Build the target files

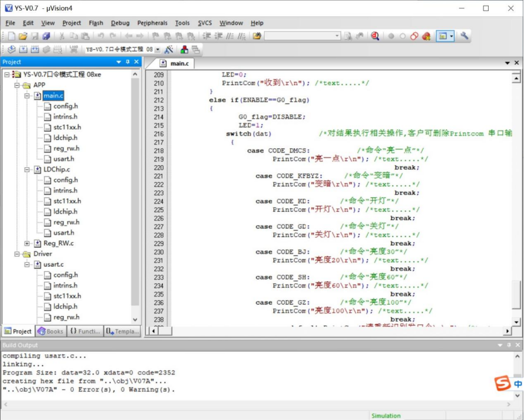pos(23,50)
